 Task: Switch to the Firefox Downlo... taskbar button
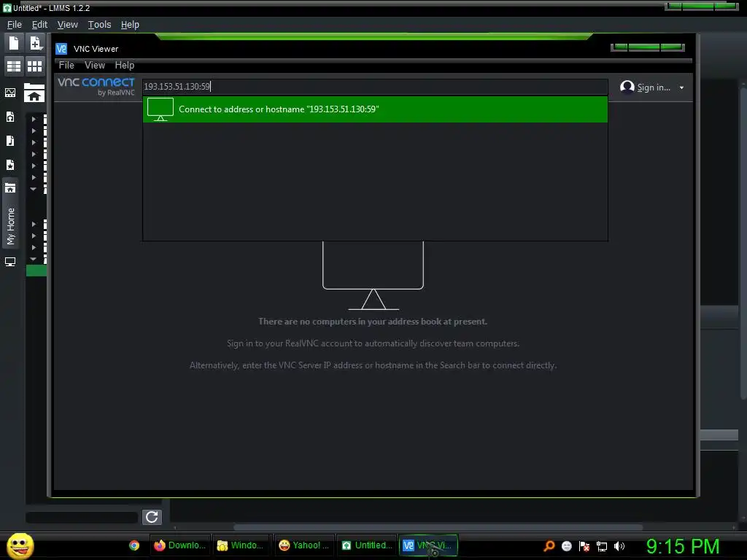coord(179,545)
